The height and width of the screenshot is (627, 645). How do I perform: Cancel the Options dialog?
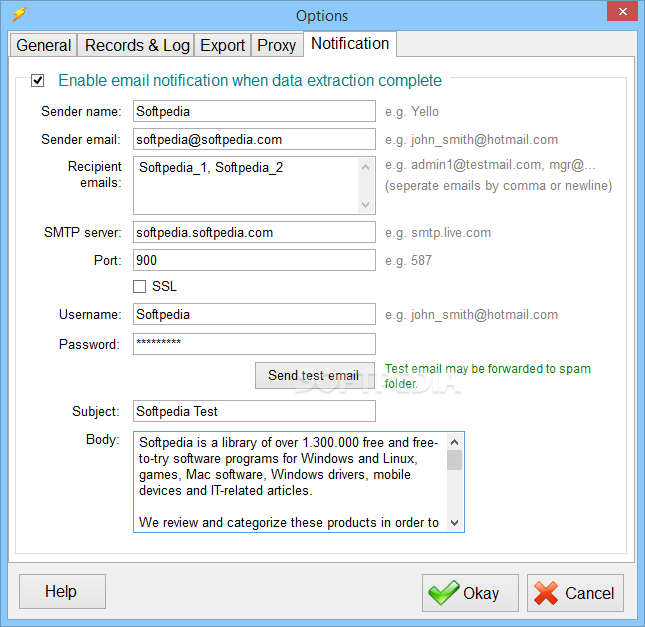pyautogui.click(x=575, y=593)
